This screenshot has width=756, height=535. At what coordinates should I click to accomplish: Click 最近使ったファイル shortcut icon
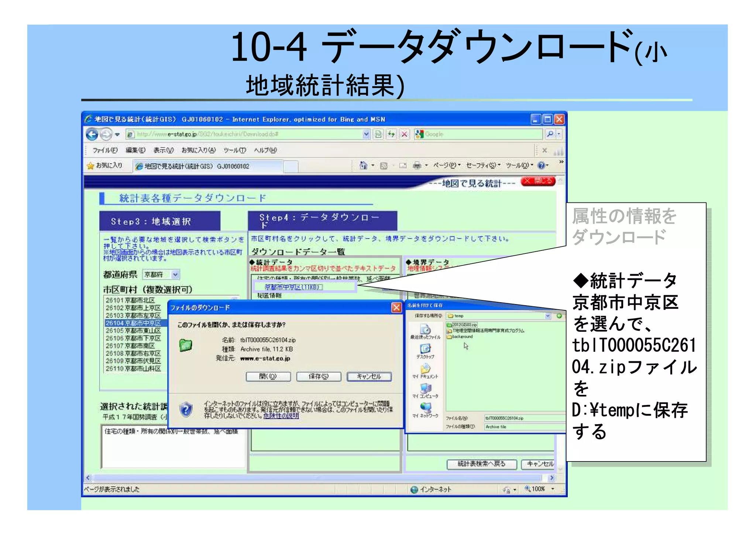(425, 331)
